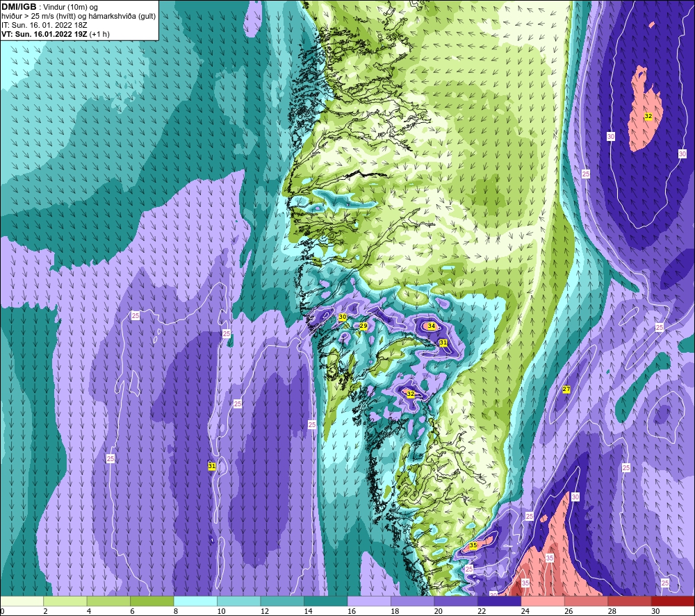Click the legend scale number 0
Screen dimensions: 695x616
pyautogui.click(x=2, y=611)
